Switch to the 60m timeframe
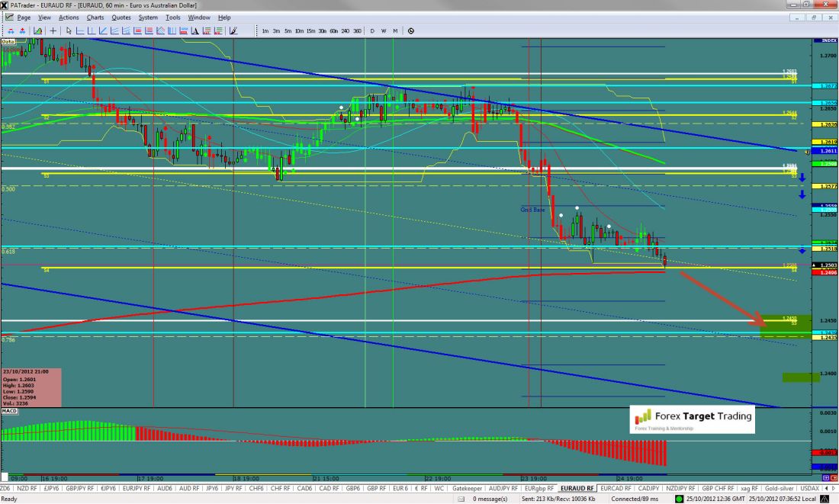This screenshot has width=839, height=504. 333,30
